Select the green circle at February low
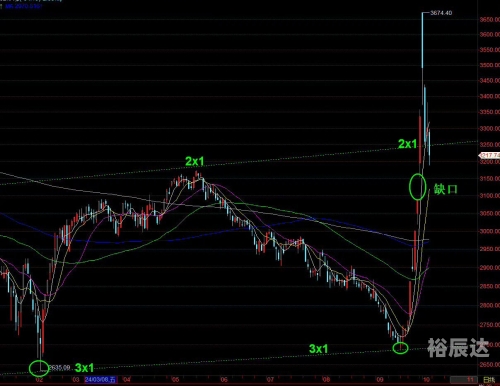This screenshot has height=386, width=500. pyautogui.click(x=39, y=368)
